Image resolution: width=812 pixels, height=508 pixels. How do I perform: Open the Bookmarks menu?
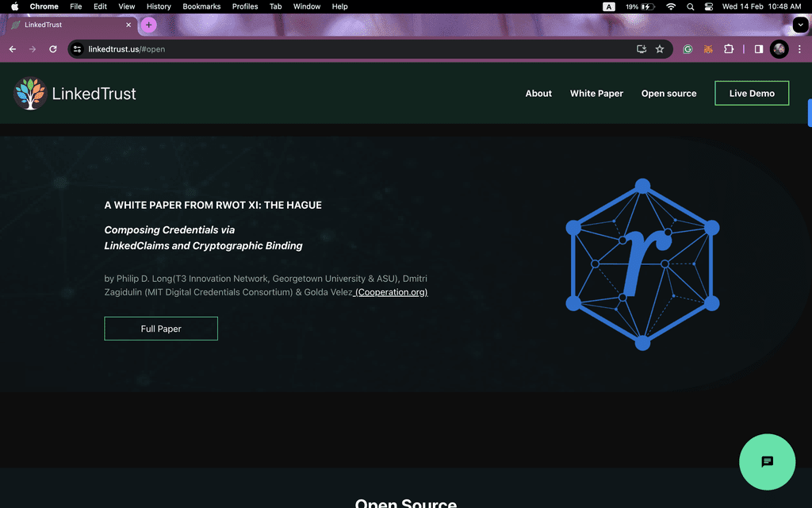click(201, 6)
